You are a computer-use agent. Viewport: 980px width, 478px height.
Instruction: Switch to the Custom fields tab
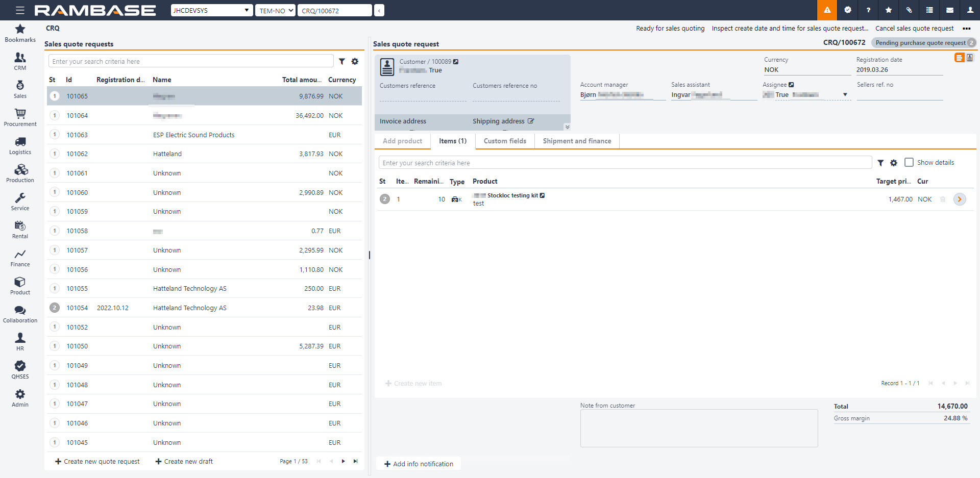pyautogui.click(x=505, y=141)
